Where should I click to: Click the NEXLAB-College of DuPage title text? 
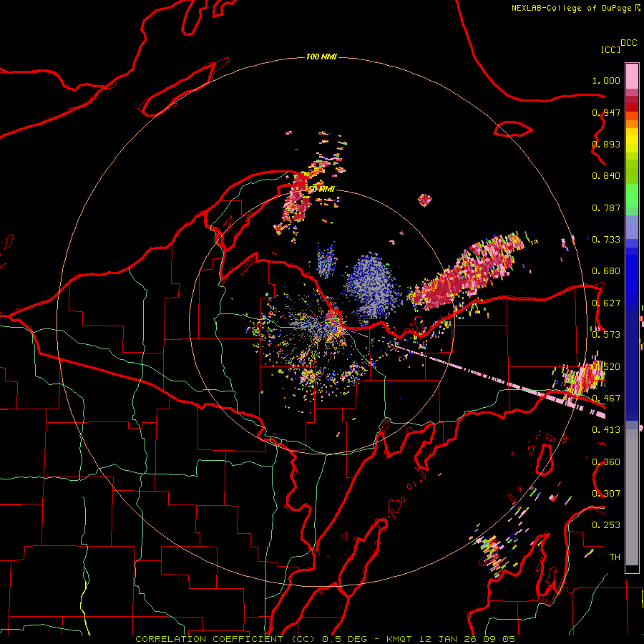coord(571,8)
